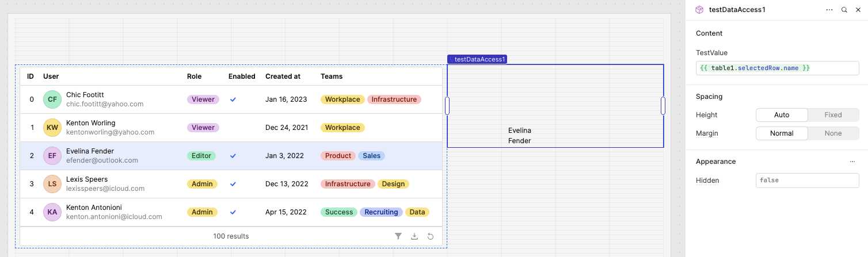Open the inspector three-dots menu
The height and width of the screenshot is (257, 868).
829,10
